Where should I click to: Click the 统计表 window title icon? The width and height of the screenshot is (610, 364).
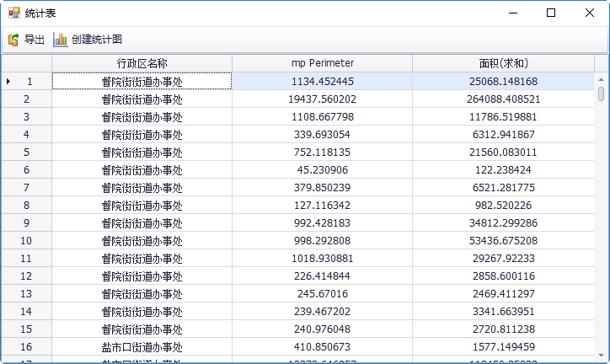[14, 13]
